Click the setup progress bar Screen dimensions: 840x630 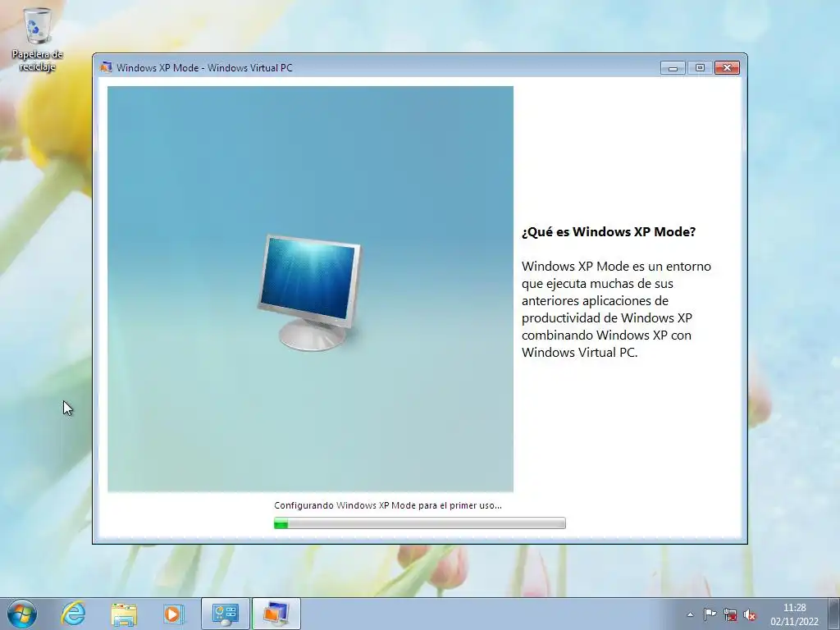419,523
